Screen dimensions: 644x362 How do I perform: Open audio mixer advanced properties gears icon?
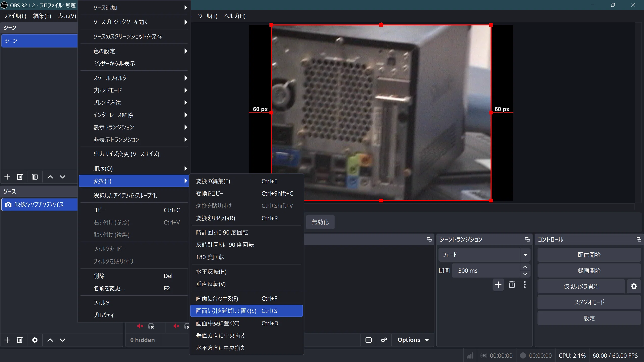[x=384, y=340]
